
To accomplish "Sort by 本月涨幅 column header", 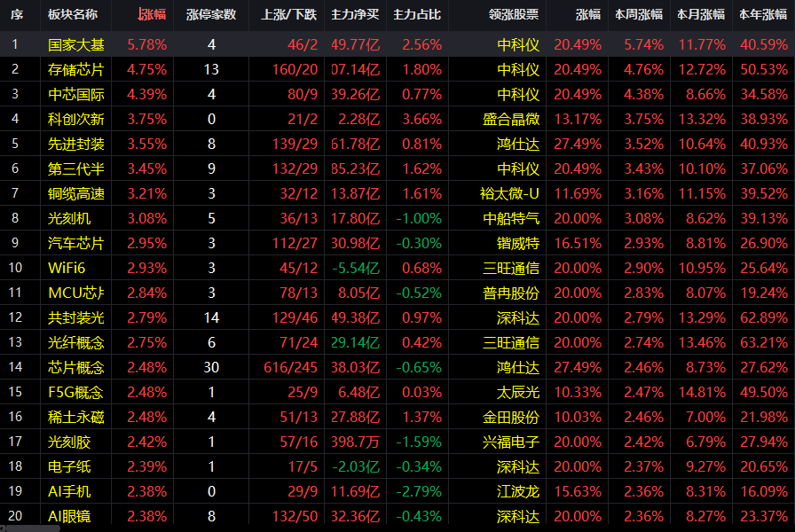I will tap(701, 15).
